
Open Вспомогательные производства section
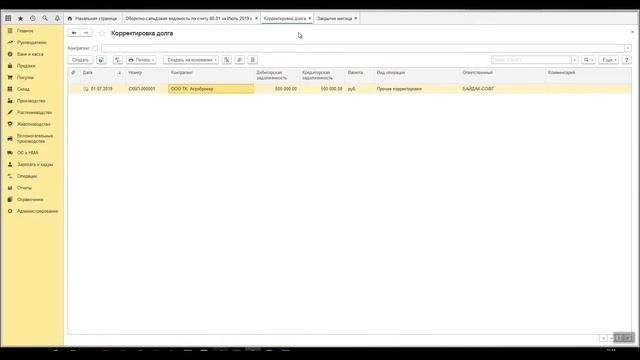35,138
